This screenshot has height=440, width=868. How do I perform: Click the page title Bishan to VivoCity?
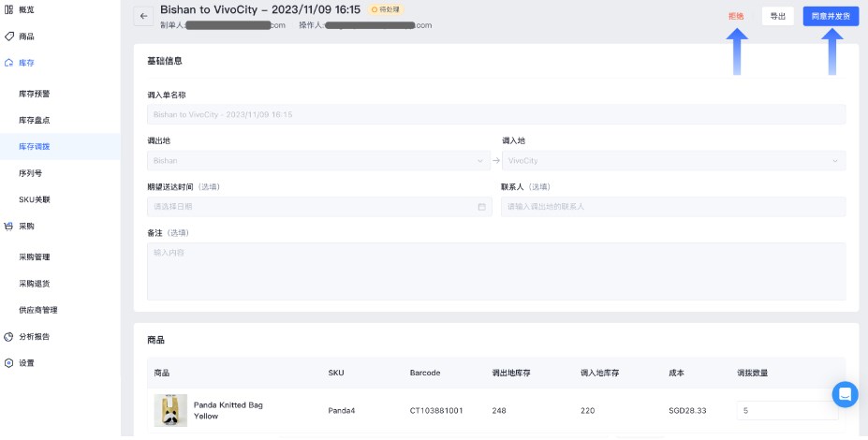click(260, 9)
